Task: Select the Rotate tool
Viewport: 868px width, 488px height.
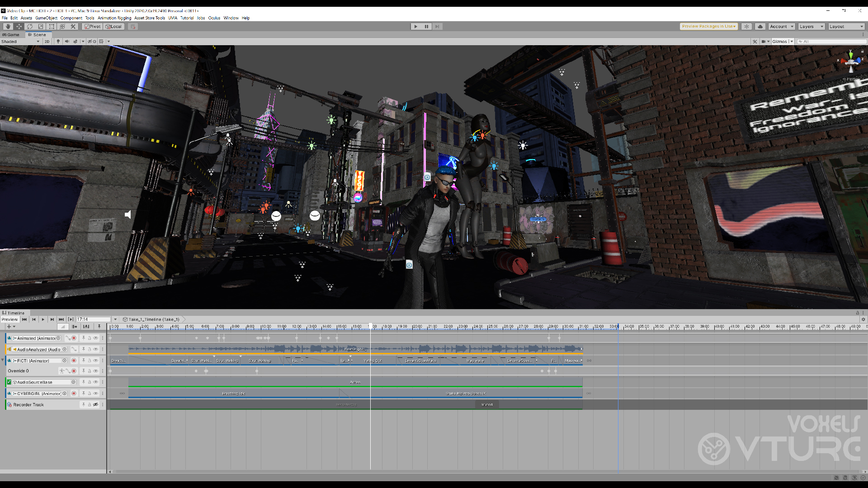Action: coord(30,27)
